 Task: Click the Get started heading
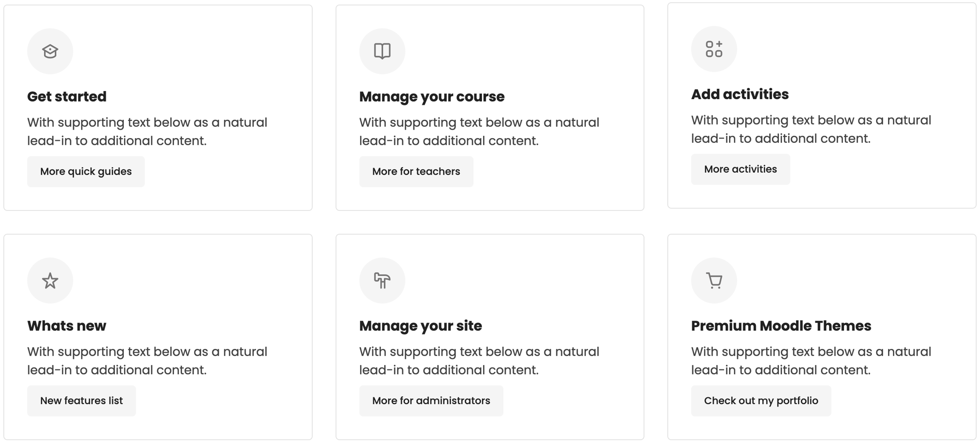pos(67,97)
